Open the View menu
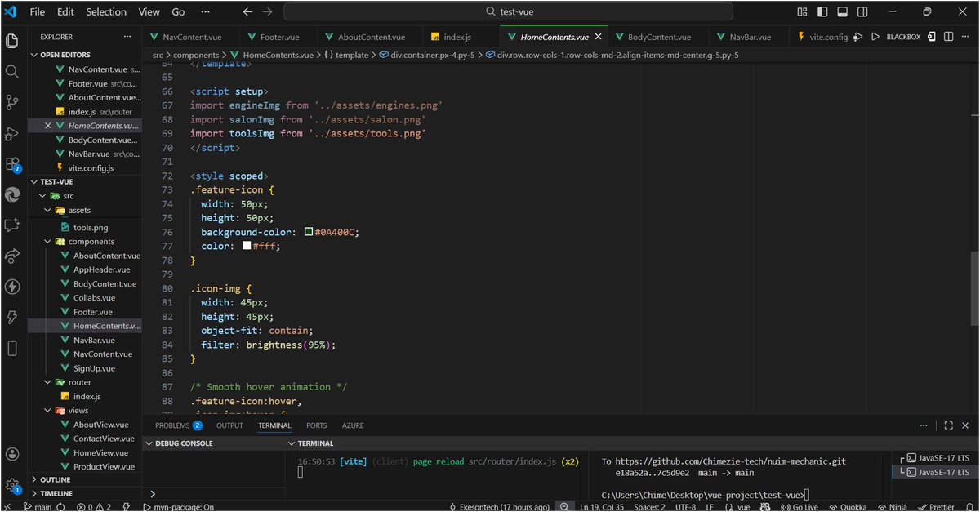The image size is (980, 512). (x=148, y=11)
